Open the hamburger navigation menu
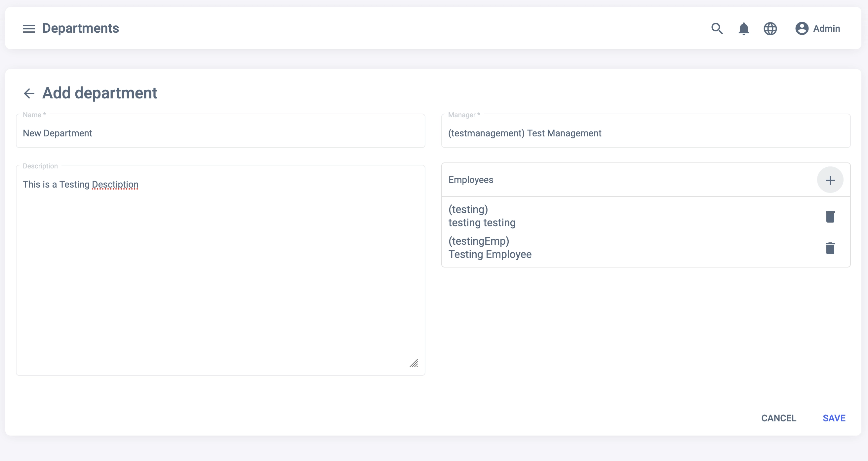 (29, 29)
